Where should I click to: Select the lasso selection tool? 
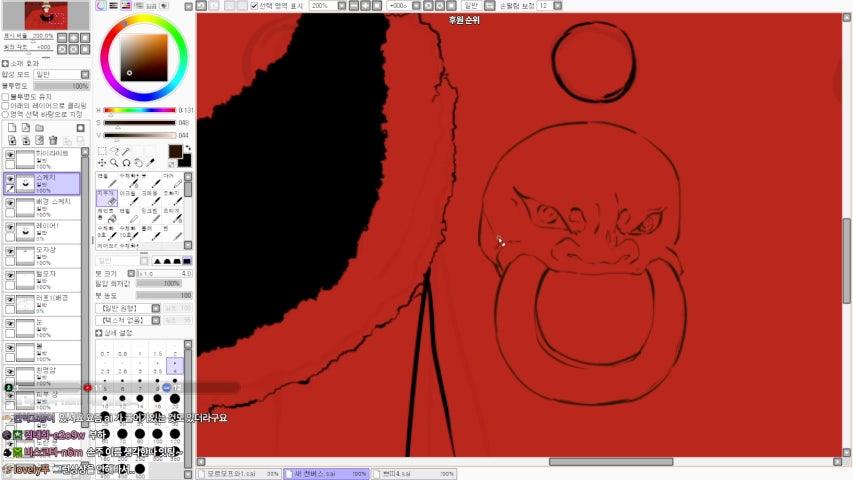click(x=114, y=151)
